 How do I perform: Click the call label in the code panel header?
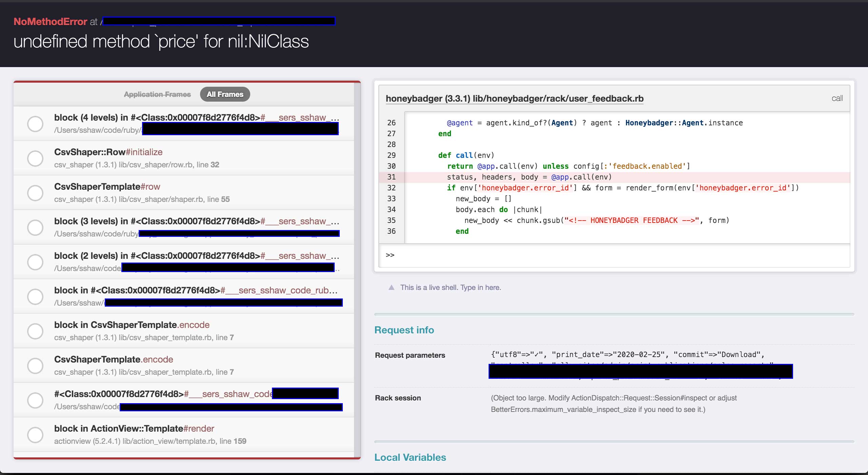[837, 98]
